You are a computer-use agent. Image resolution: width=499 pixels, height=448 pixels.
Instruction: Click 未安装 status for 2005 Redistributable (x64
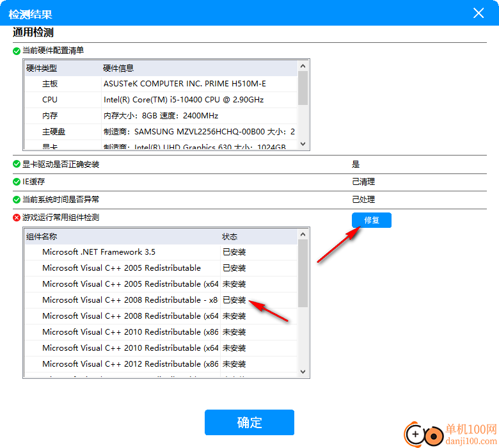(x=234, y=284)
